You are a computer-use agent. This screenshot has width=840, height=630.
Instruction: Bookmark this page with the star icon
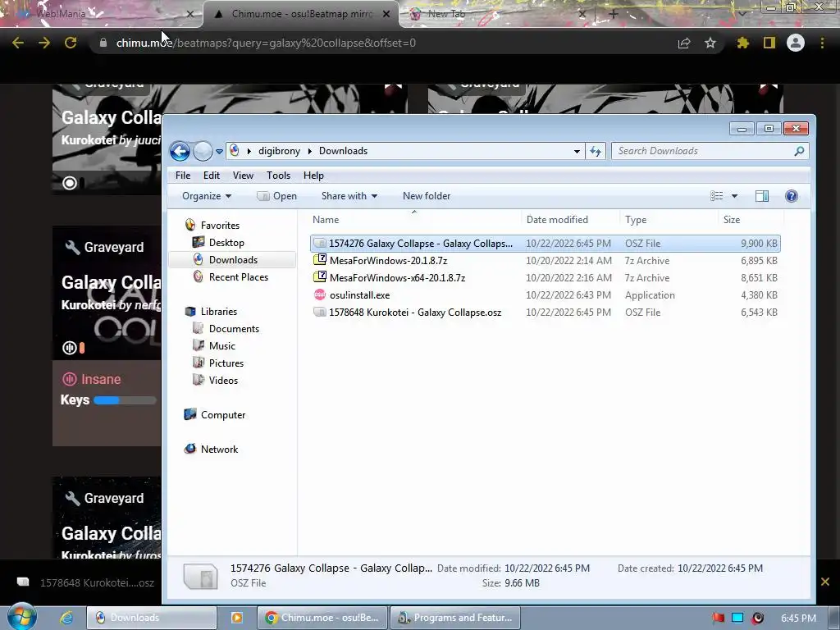click(710, 43)
